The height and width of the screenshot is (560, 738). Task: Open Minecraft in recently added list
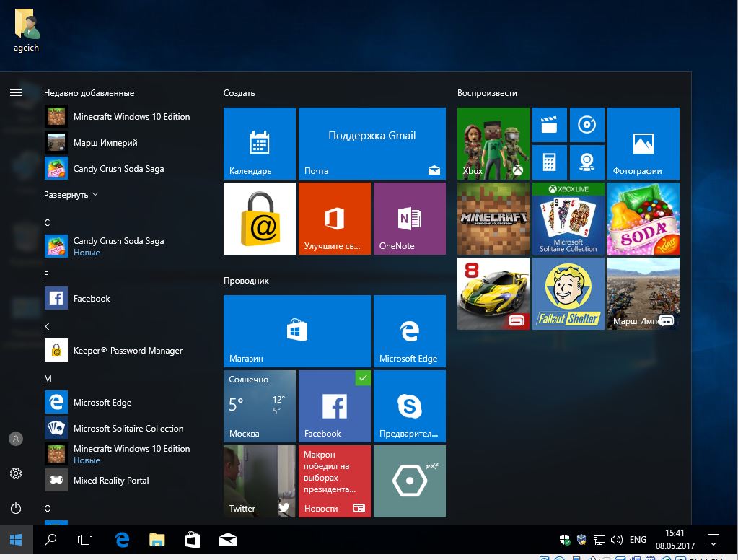123,116
